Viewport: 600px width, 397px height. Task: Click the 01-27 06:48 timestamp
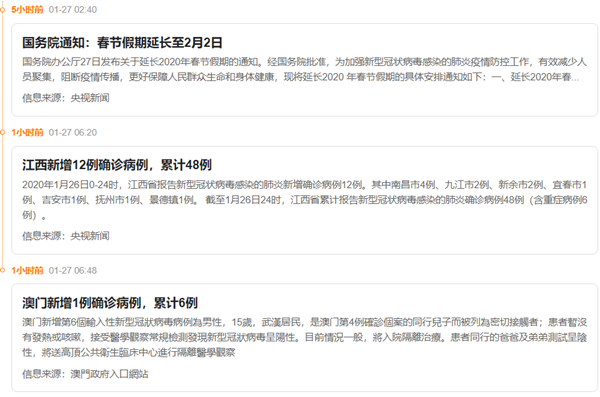(73, 270)
